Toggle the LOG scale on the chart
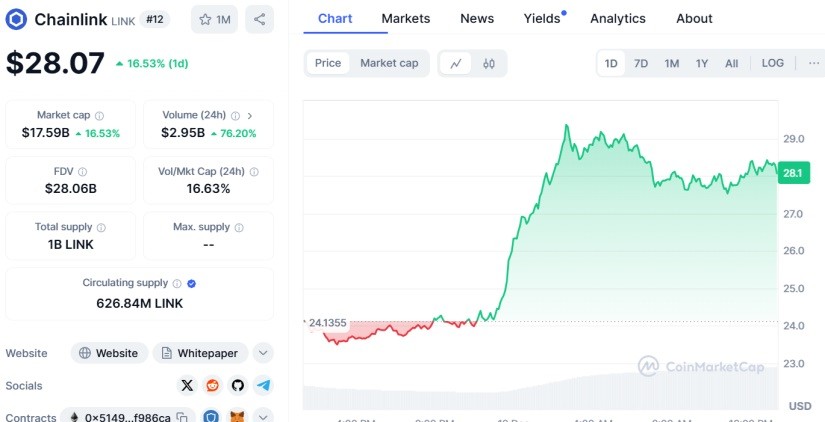This screenshot has width=825, height=422. coord(773,63)
